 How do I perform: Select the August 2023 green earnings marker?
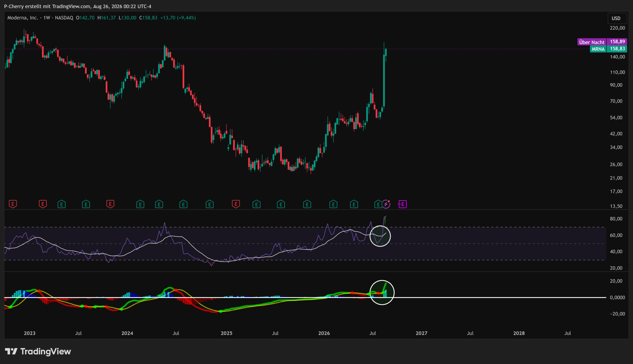(x=86, y=204)
